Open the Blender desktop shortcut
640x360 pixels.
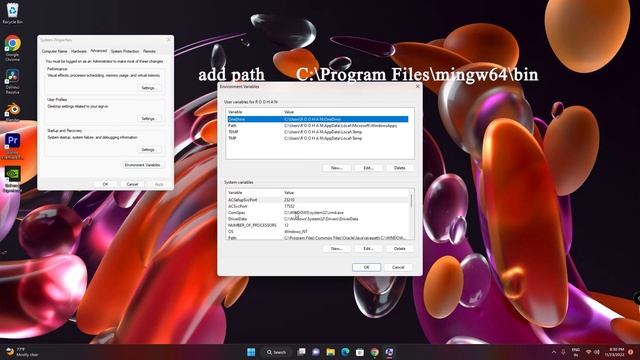(12, 112)
